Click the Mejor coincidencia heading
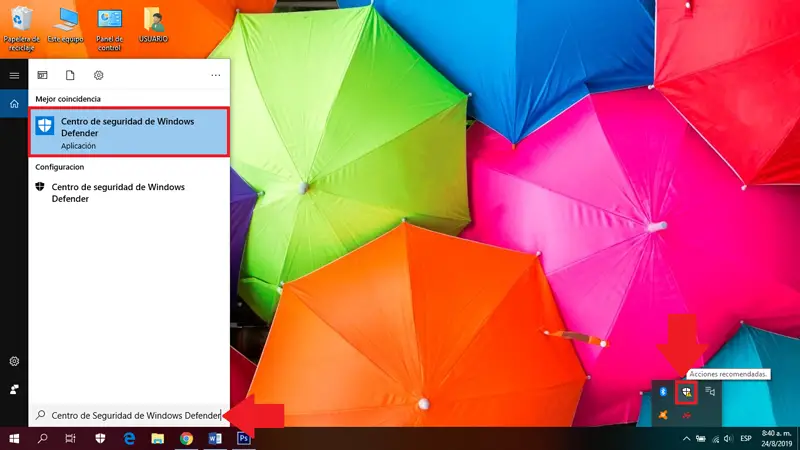This screenshot has height=450, width=800. 68,99
